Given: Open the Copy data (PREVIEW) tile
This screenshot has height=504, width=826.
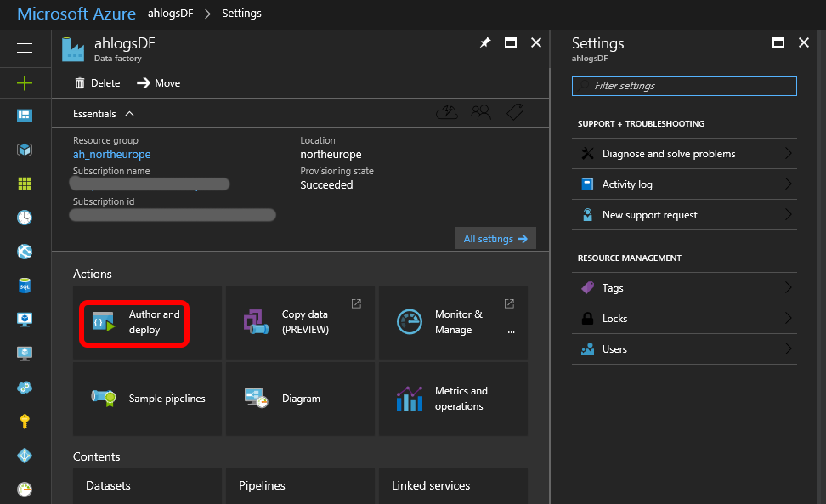Looking at the screenshot, I should (300, 322).
